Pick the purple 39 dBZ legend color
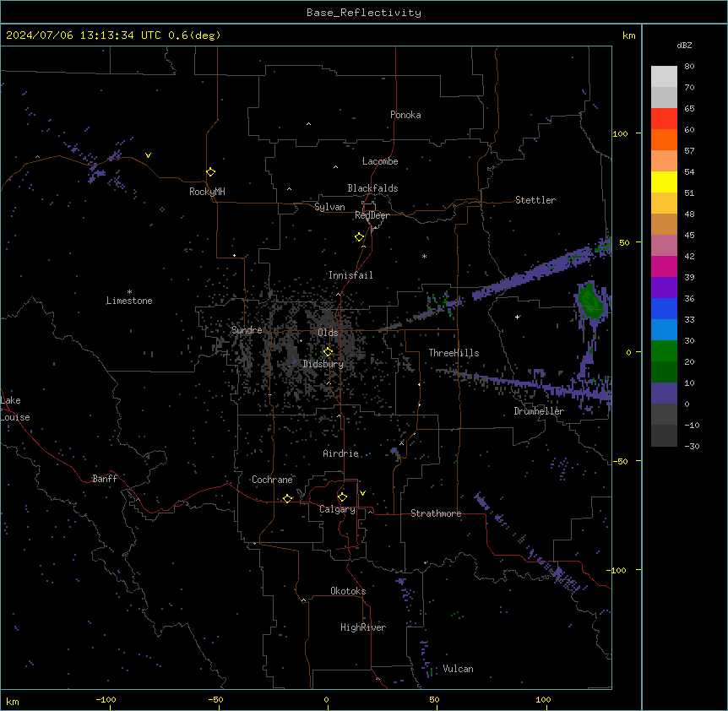The width and height of the screenshot is (728, 711). point(664,287)
